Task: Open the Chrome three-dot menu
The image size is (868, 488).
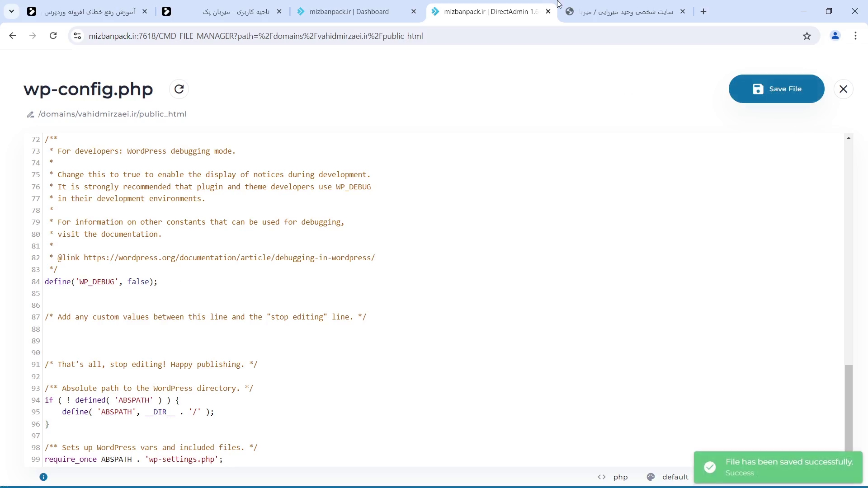Action: point(856,36)
